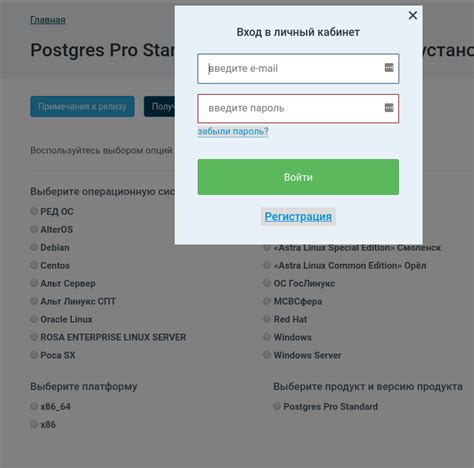Click password manager icon in password field
The image size is (474, 468).
coord(389,108)
